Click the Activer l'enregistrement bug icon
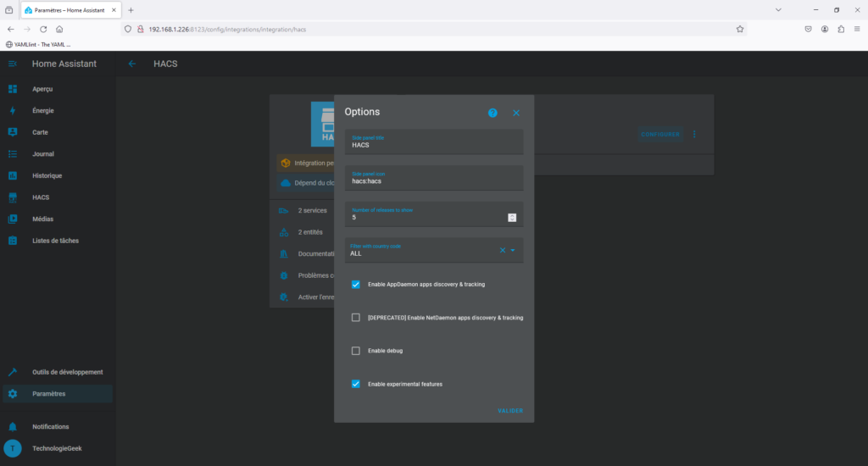The image size is (868, 466). point(283,297)
